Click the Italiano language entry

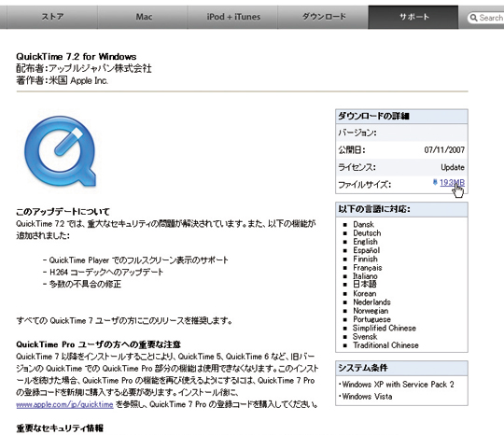366,276
